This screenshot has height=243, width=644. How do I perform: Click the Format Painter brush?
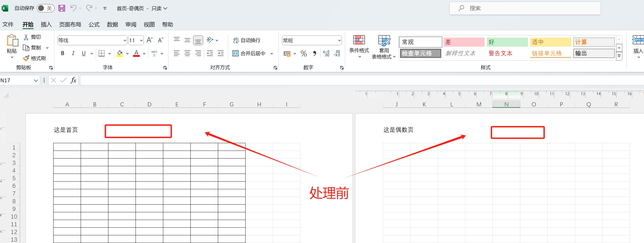[x=34, y=58]
